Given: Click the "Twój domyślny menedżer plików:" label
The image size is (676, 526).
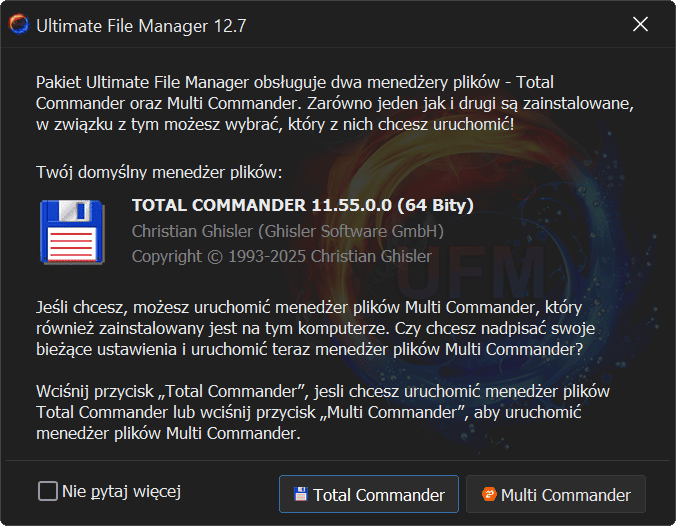Looking at the screenshot, I should (159, 172).
